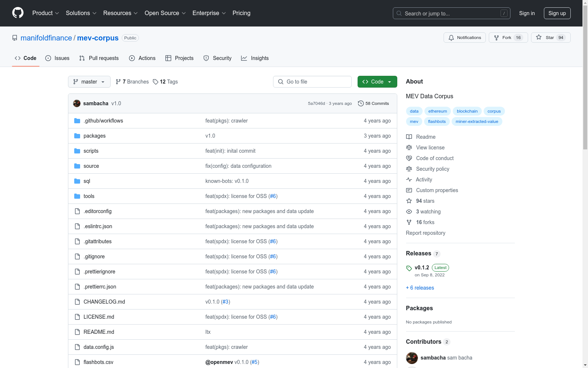The width and height of the screenshot is (588, 368).
Task: Click the View license scales icon
Action: (x=409, y=148)
